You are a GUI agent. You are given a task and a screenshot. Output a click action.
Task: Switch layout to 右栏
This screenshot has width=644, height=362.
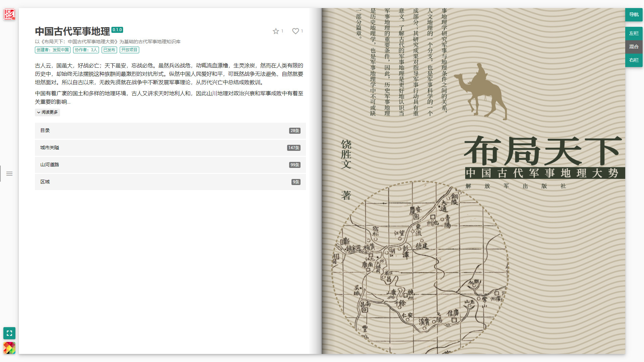click(634, 60)
